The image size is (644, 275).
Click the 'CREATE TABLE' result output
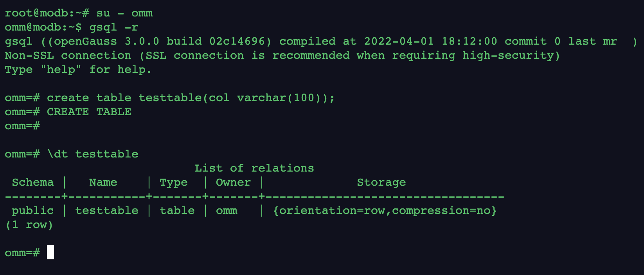pos(89,112)
